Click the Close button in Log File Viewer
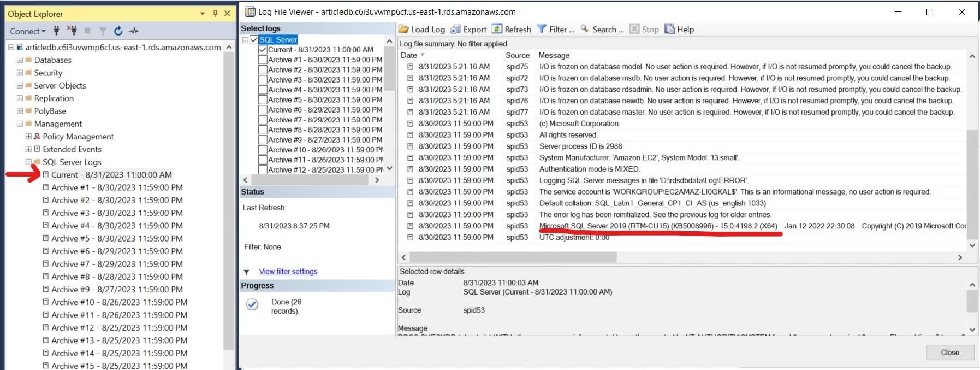 click(950, 353)
